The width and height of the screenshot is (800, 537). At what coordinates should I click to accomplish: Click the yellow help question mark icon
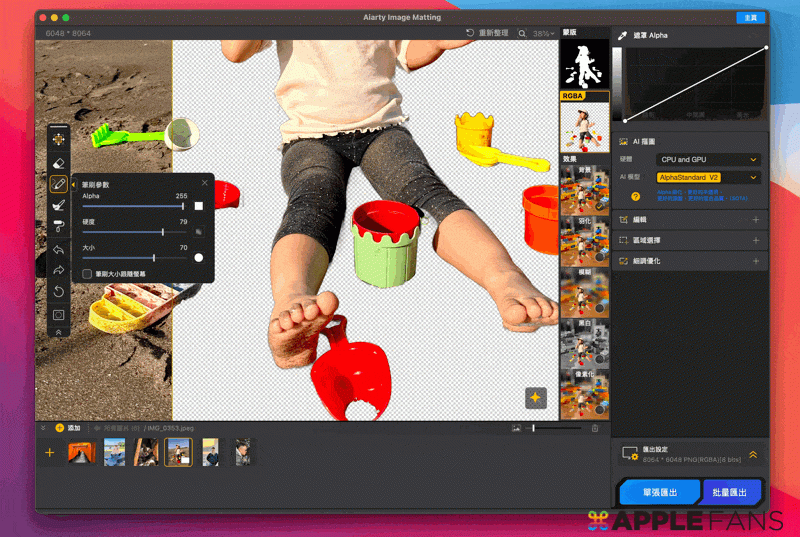(636, 197)
